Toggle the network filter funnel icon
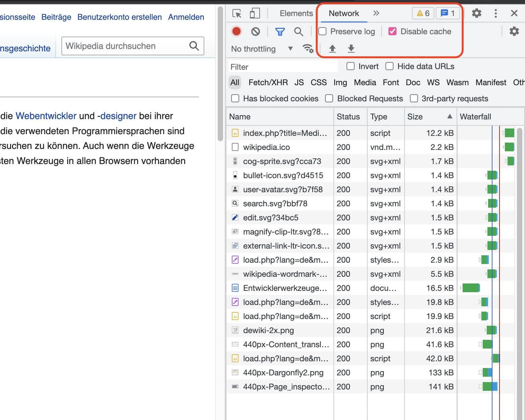This screenshot has width=525, height=420. click(x=280, y=32)
